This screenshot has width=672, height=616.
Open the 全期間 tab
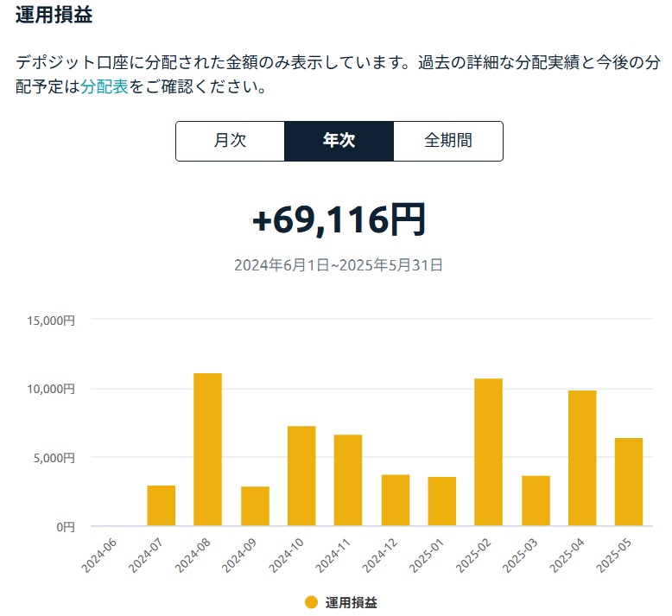pos(448,141)
